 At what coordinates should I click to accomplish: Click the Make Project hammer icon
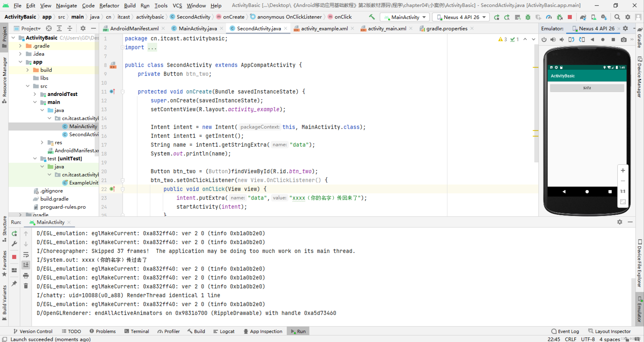372,17
